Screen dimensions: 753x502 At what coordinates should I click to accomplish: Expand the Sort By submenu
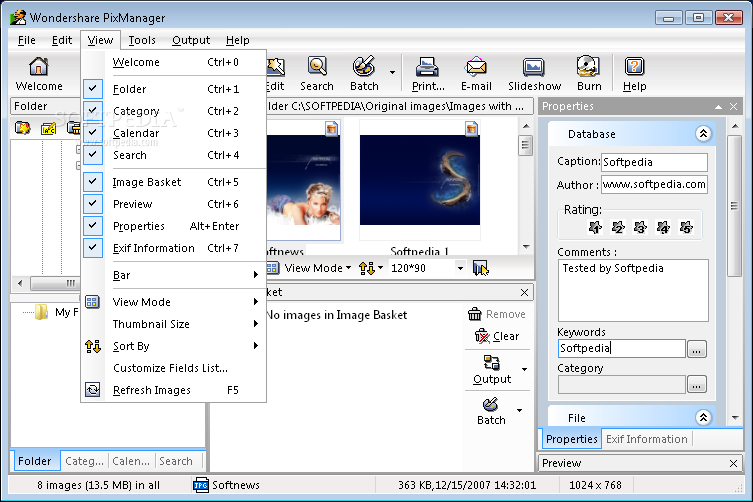(173, 346)
